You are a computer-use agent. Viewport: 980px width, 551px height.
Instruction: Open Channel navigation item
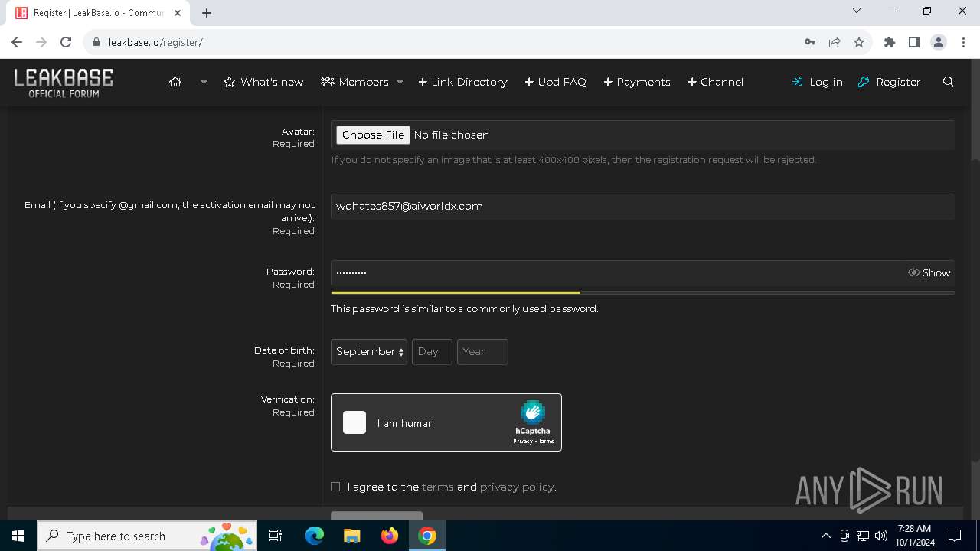(x=715, y=82)
